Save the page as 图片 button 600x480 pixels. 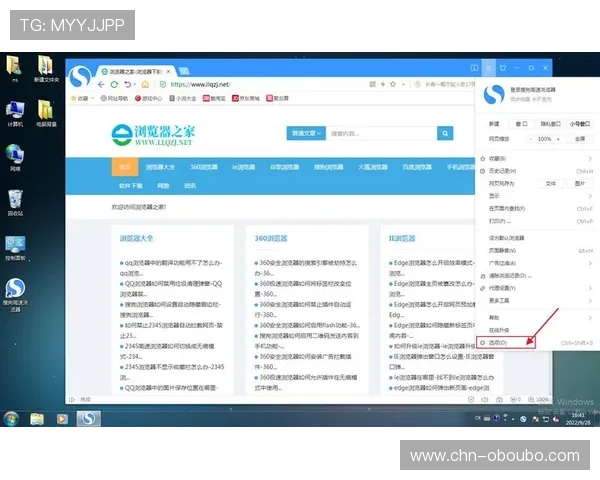(x=580, y=184)
